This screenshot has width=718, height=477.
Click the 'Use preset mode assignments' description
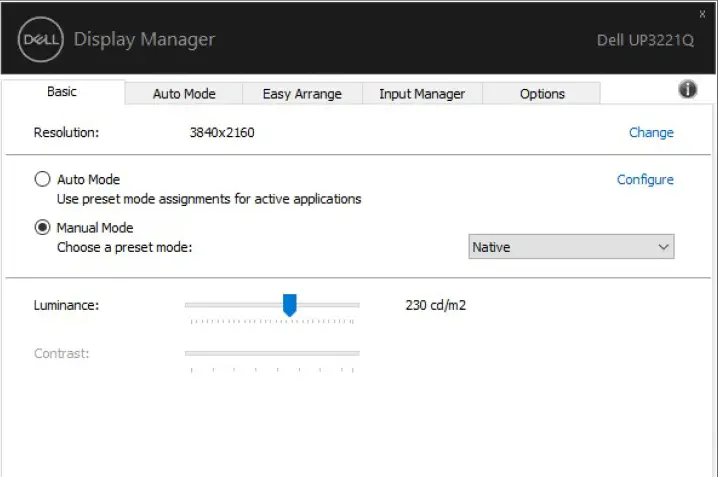[x=209, y=199]
